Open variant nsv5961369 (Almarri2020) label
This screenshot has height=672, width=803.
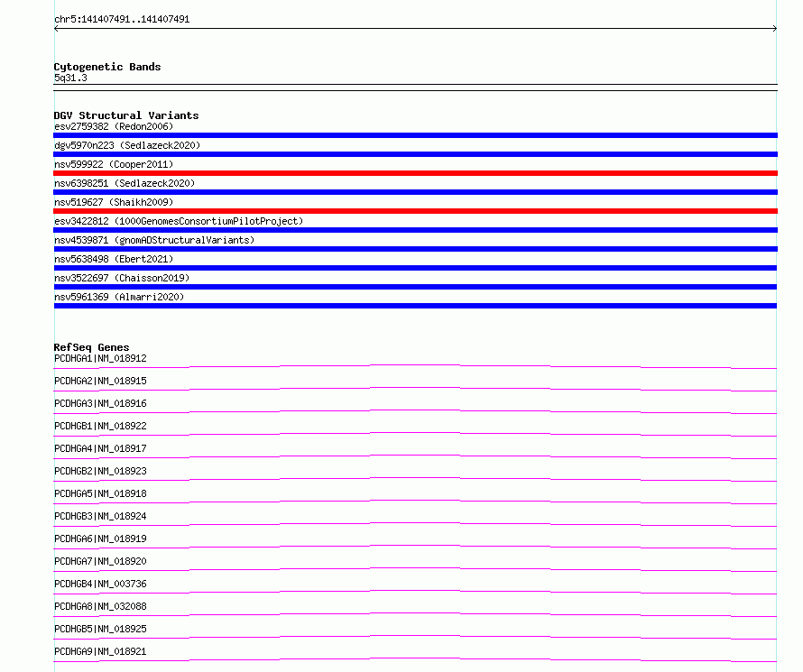pos(119,297)
